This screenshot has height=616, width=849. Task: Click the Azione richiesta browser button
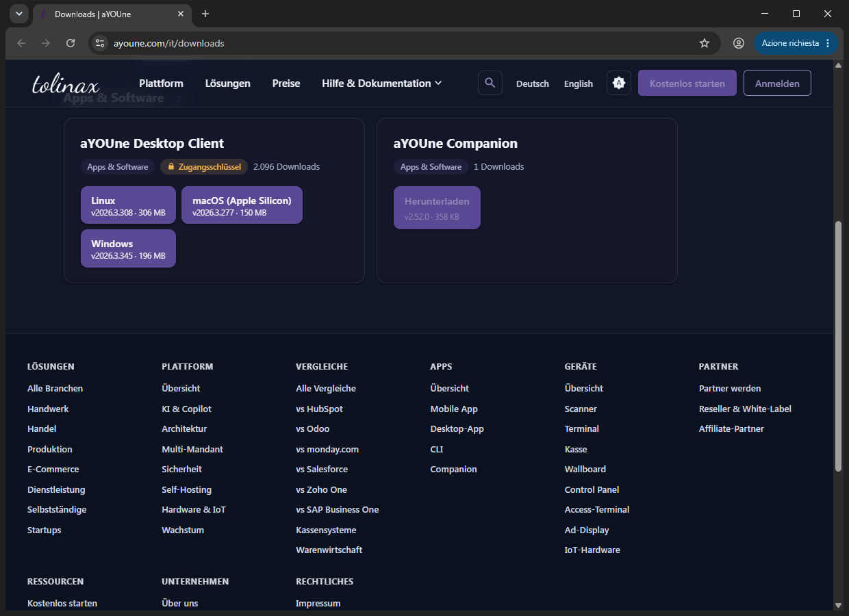click(796, 43)
